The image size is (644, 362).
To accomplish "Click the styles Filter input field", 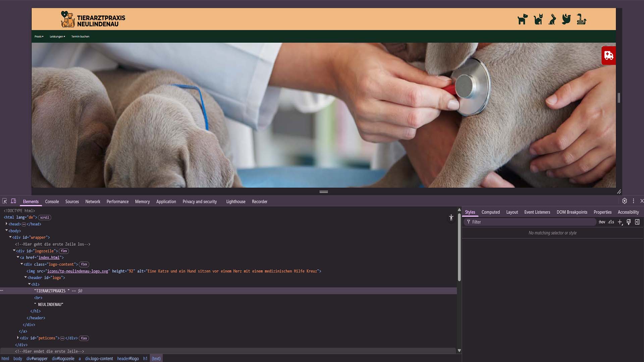I will coord(530,222).
